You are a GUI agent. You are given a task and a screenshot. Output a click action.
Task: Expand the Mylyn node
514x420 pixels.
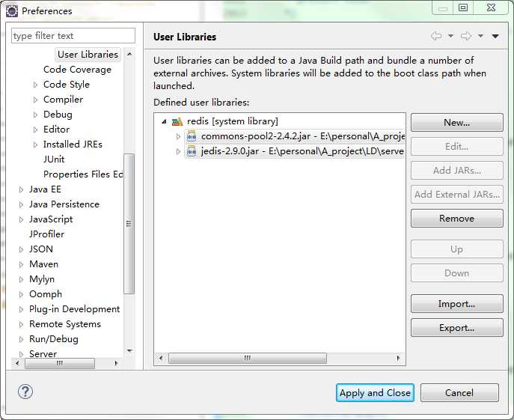21,279
